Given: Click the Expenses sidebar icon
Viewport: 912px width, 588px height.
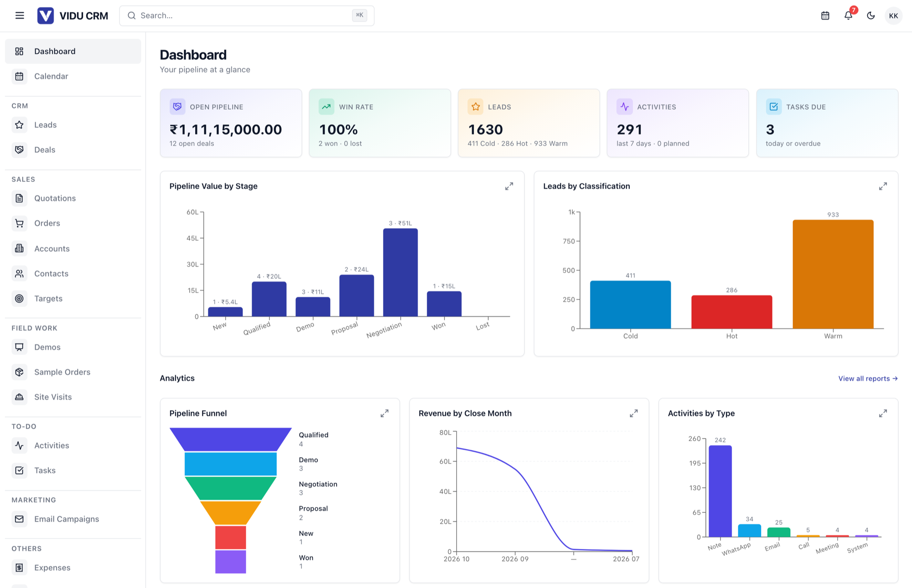Looking at the screenshot, I should point(19,567).
